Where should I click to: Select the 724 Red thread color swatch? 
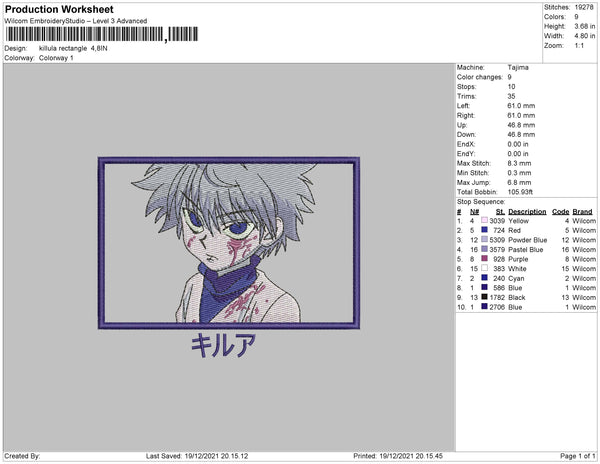tap(484, 230)
